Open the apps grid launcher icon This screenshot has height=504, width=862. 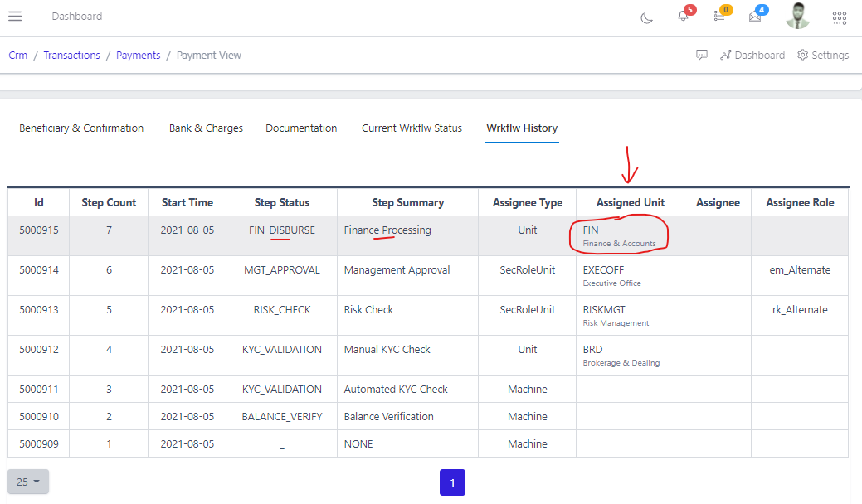tap(840, 17)
